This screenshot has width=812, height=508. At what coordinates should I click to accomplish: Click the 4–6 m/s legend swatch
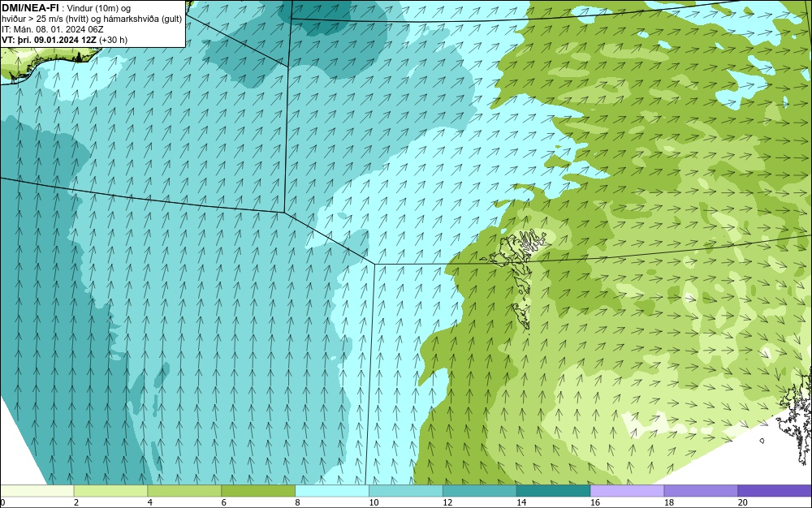184,490
